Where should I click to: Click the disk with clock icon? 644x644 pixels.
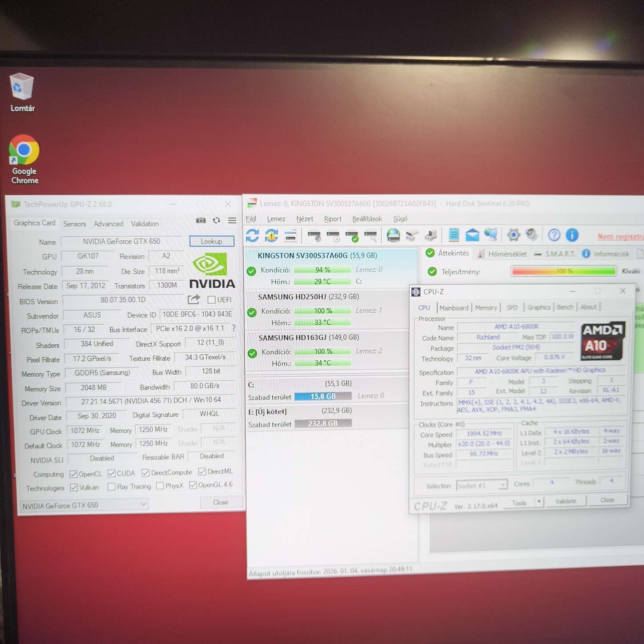[333, 236]
